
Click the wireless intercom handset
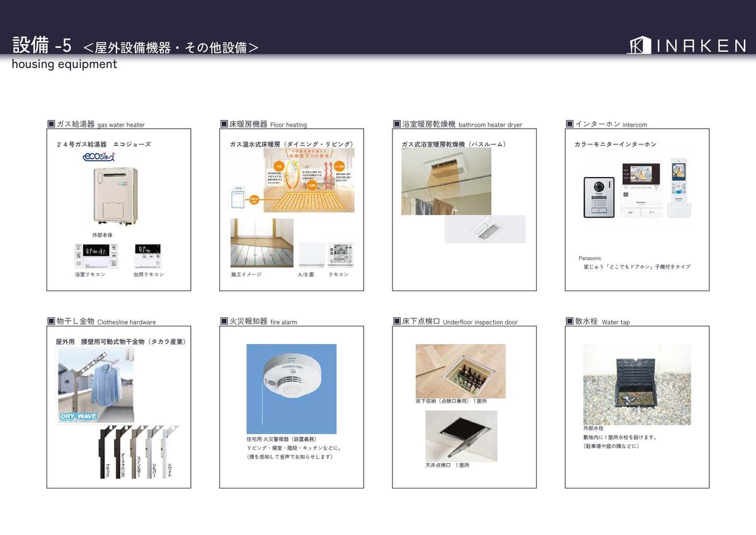[680, 187]
